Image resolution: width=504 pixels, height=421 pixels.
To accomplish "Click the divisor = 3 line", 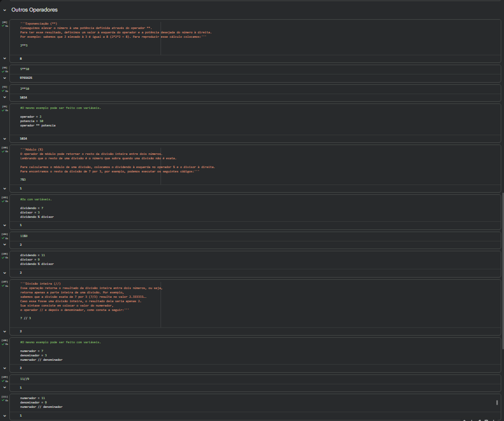I will click(30, 212).
